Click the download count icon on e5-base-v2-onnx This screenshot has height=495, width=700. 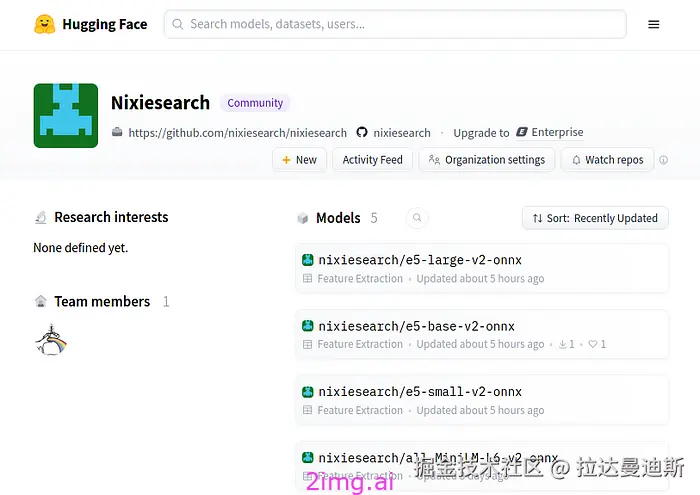coord(563,344)
